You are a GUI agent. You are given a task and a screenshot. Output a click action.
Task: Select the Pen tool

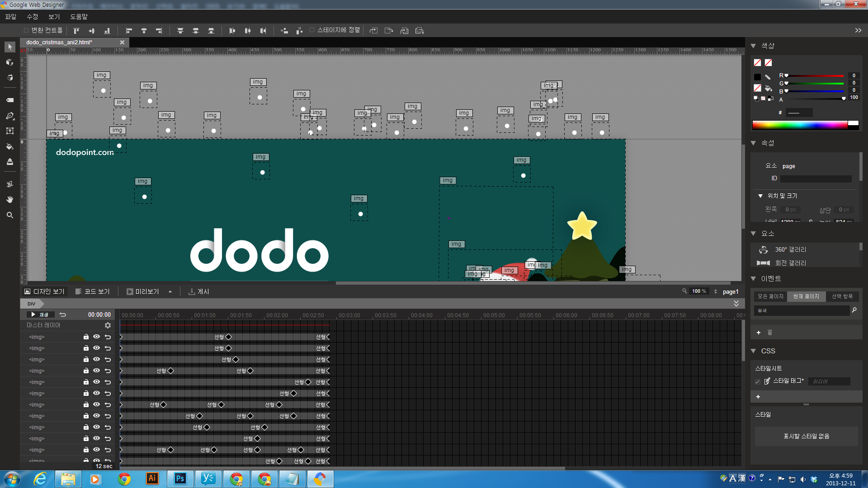point(10,116)
